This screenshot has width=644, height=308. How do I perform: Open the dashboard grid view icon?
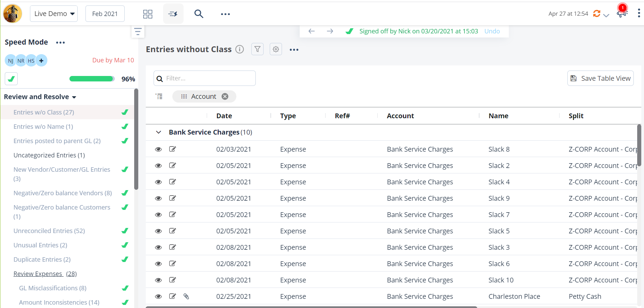coord(148,14)
